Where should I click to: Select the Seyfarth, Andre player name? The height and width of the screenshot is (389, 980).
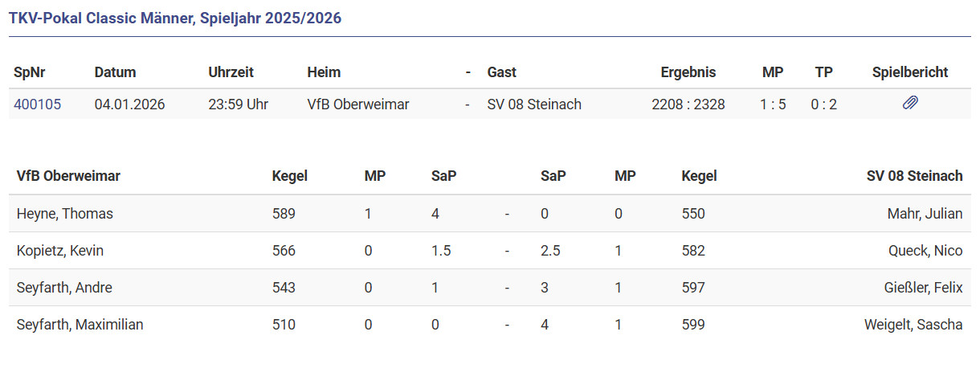point(64,288)
